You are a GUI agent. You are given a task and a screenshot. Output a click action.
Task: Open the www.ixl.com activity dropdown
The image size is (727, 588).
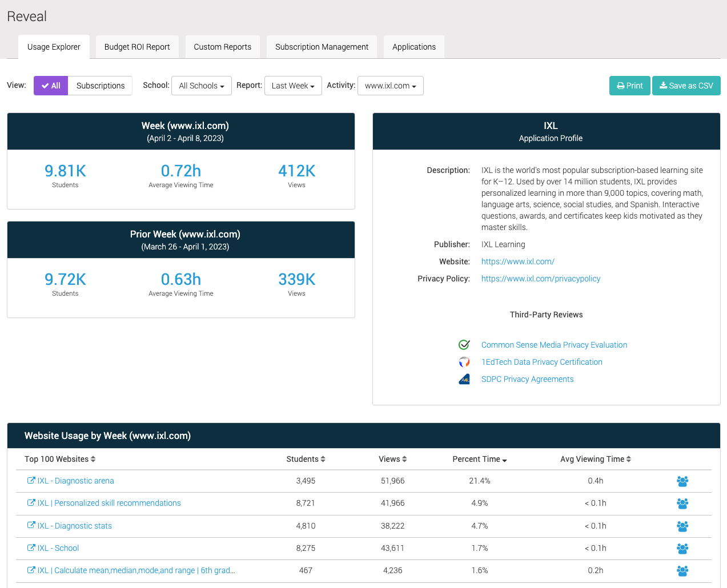(x=391, y=86)
